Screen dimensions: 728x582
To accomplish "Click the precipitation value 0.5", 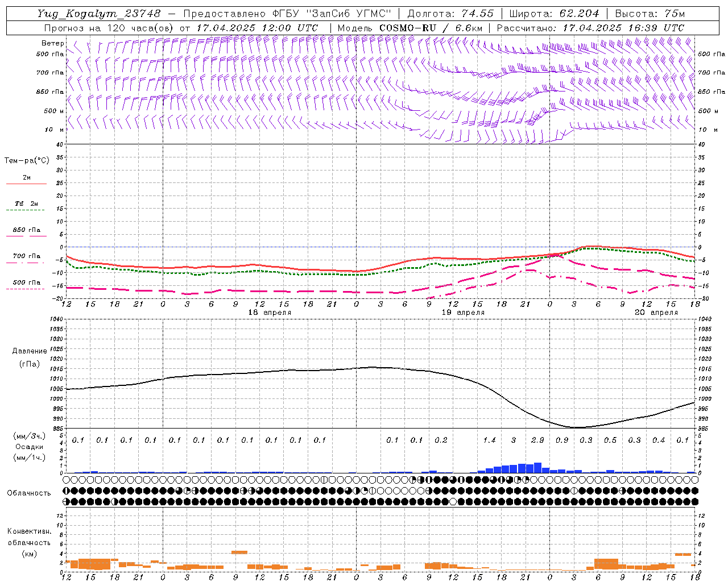I will click(610, 440).
